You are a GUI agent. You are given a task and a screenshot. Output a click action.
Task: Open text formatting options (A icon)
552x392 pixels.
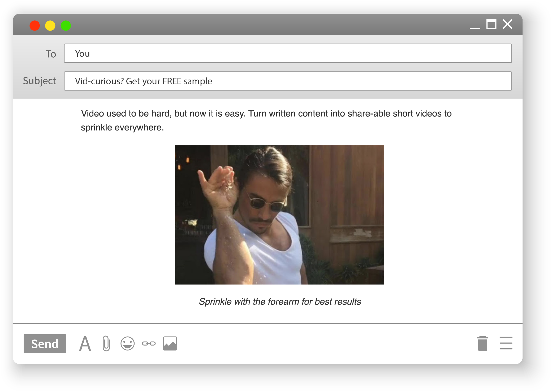(x=85, y=344)
